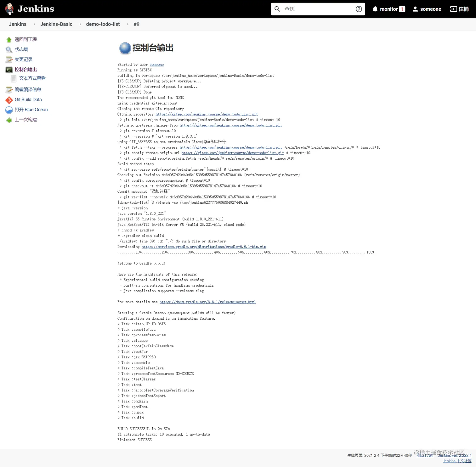476x467 pixels.
Task: Click the Blue Ocean wave icon
Action: [x=9, y=110]
